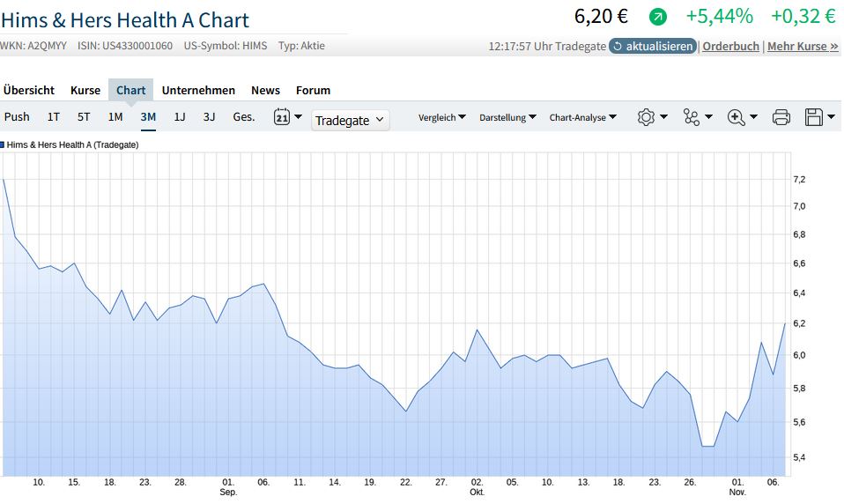This screenshot has width=844, height=504.
Task: Open the zoom magnifier tool
Action: tap(736, 117)
